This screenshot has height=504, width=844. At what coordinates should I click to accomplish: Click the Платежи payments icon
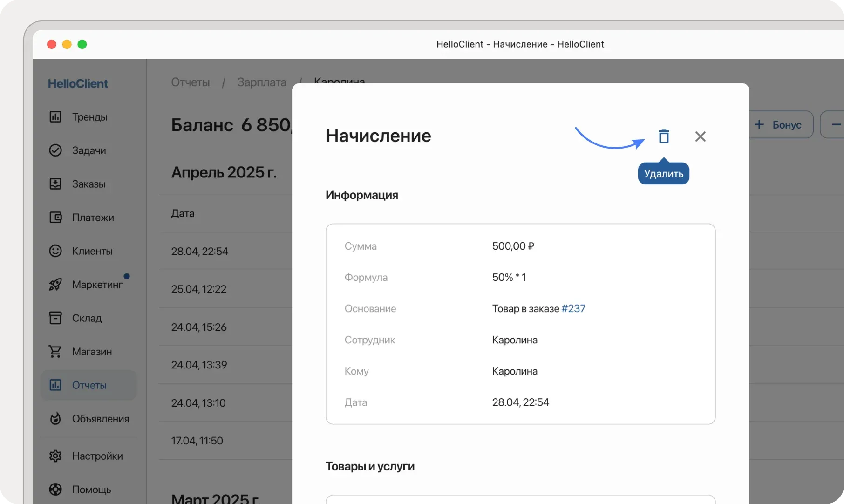[x=55, y=217]
